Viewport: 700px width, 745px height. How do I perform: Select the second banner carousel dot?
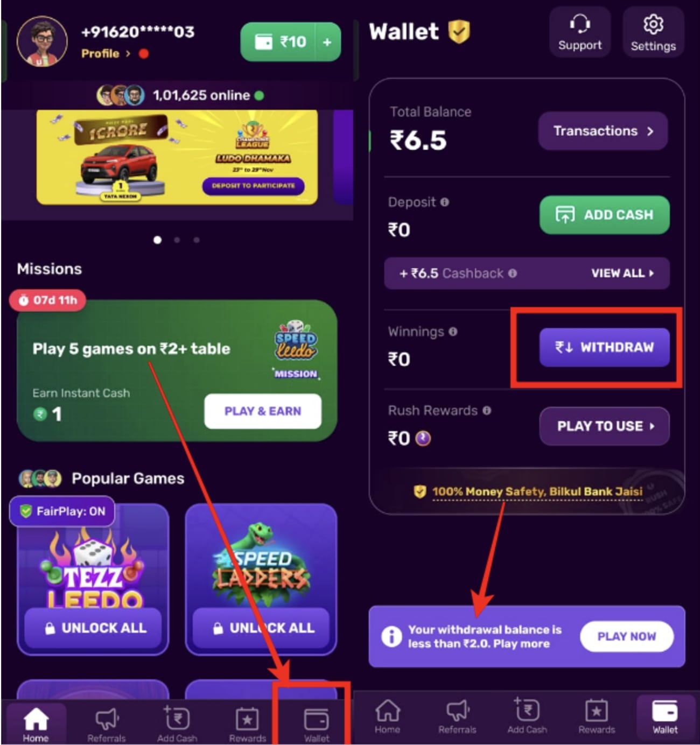click(177, 240)
